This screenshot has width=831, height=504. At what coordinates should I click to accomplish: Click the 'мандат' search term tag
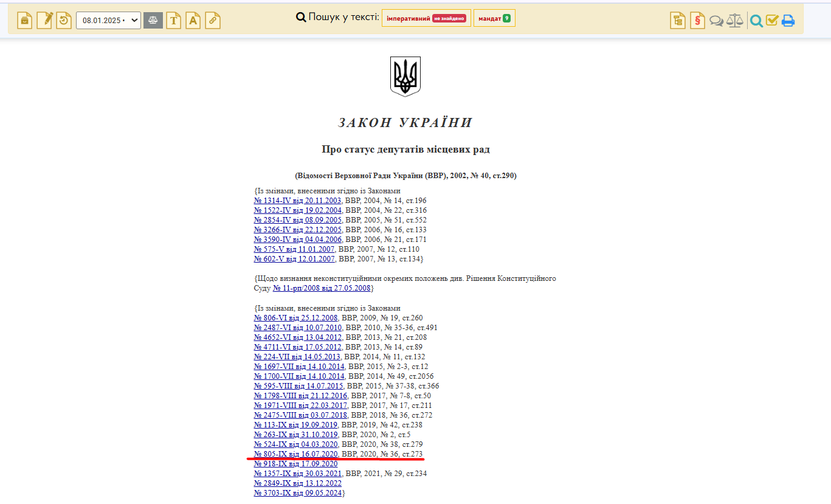pos(494,18)
